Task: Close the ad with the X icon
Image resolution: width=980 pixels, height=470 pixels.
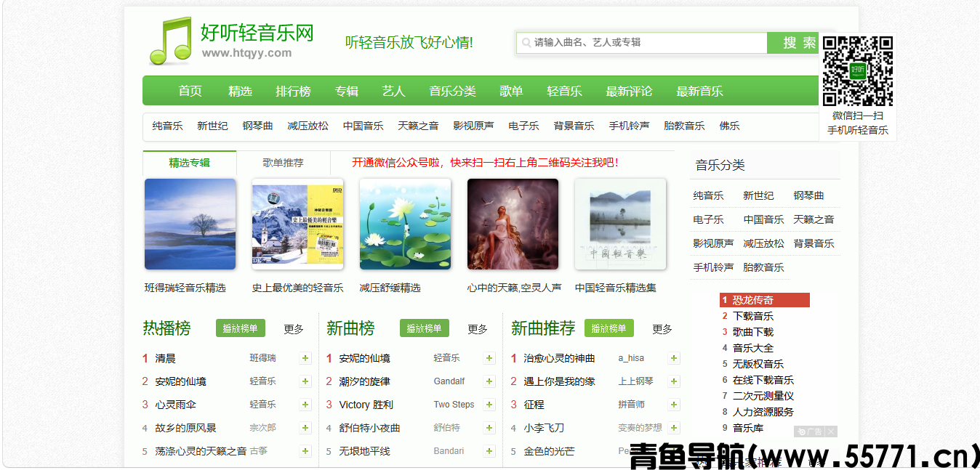Action: (832, 431)
